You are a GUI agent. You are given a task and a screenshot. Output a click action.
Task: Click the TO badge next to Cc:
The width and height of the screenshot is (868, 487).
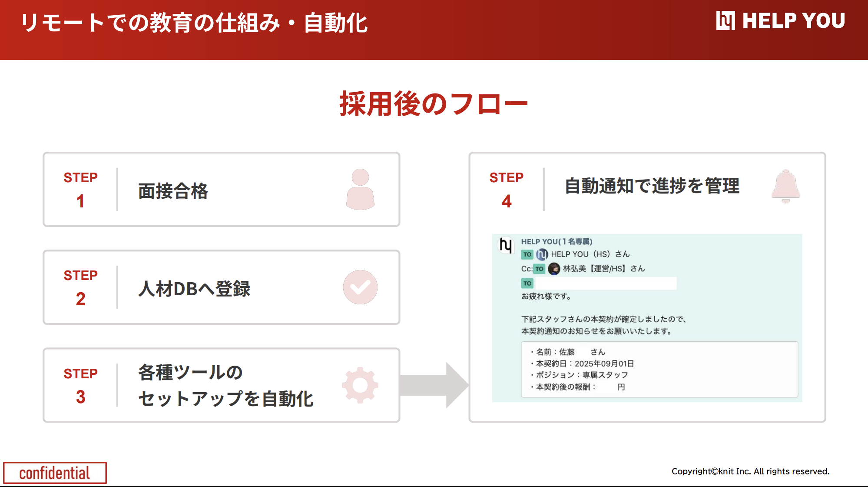point(539,269)
